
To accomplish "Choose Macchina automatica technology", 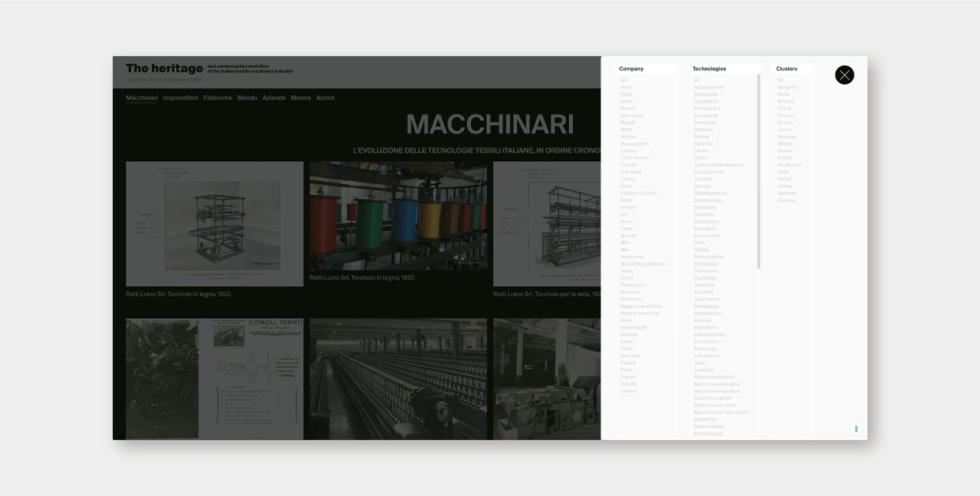I will point(717,384).
